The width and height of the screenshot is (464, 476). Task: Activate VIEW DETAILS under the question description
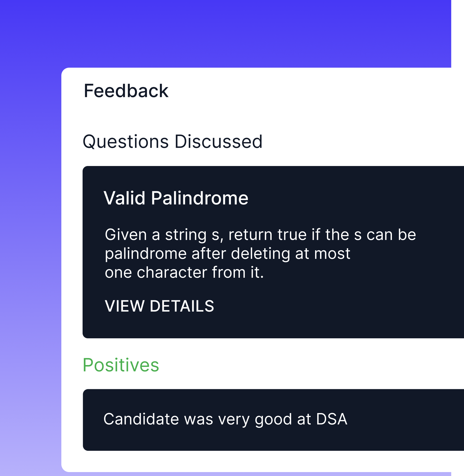pyautogui.click(x=159, y=306)
